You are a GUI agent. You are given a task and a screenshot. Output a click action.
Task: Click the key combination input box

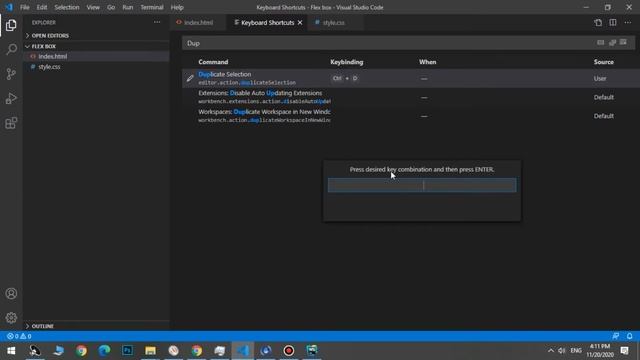422,185
